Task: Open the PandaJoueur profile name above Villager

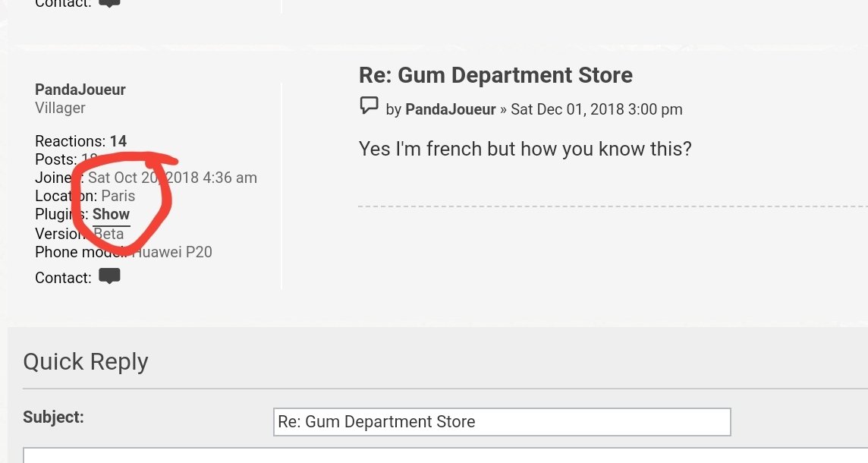Action: coord(80,90)
